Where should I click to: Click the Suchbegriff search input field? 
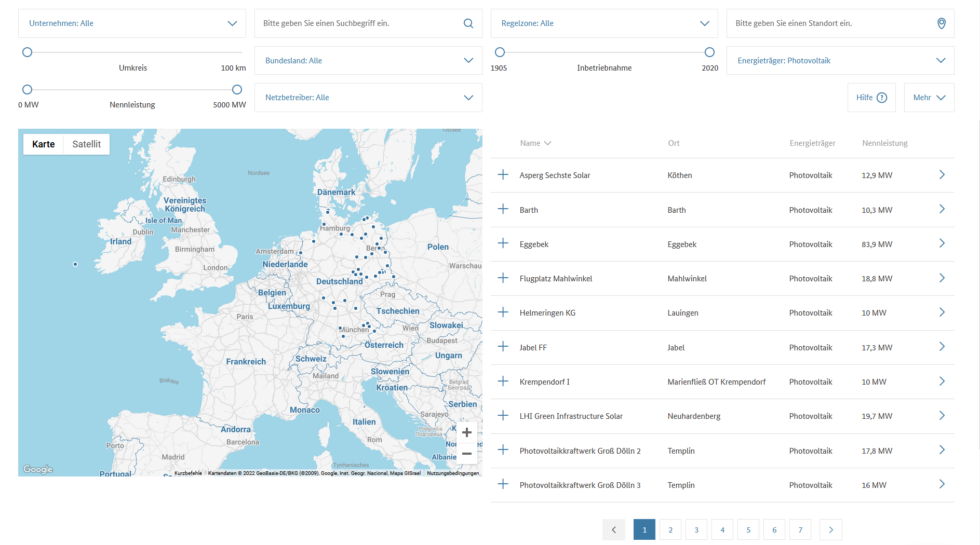pos(358,23)
